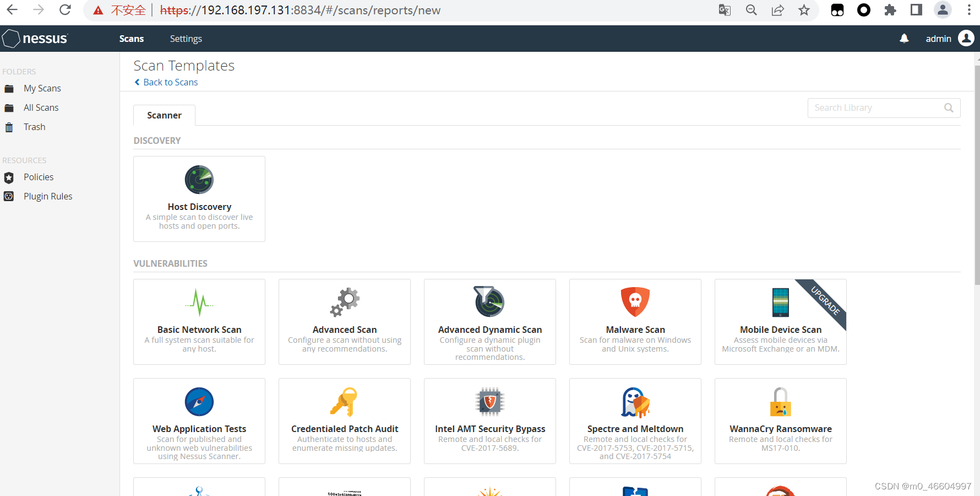Click browser back arrow
Viewport: 980px width, 496px height.
point(12,10)
